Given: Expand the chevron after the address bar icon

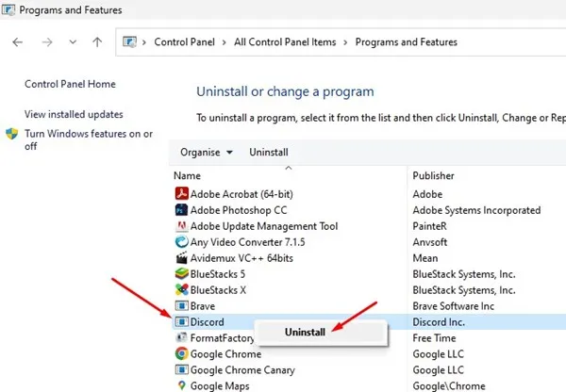Looking at the screenshot, I should [x=144, y=42].
